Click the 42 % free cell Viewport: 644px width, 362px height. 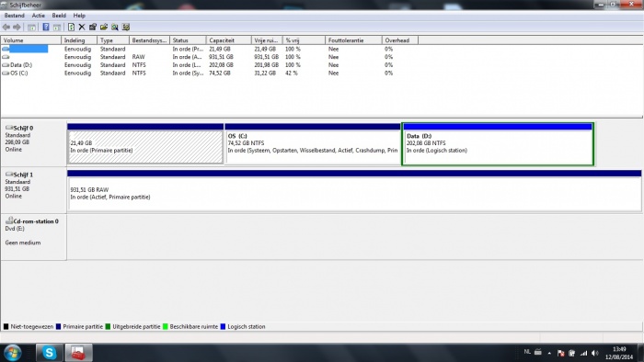tap(292, 73)
